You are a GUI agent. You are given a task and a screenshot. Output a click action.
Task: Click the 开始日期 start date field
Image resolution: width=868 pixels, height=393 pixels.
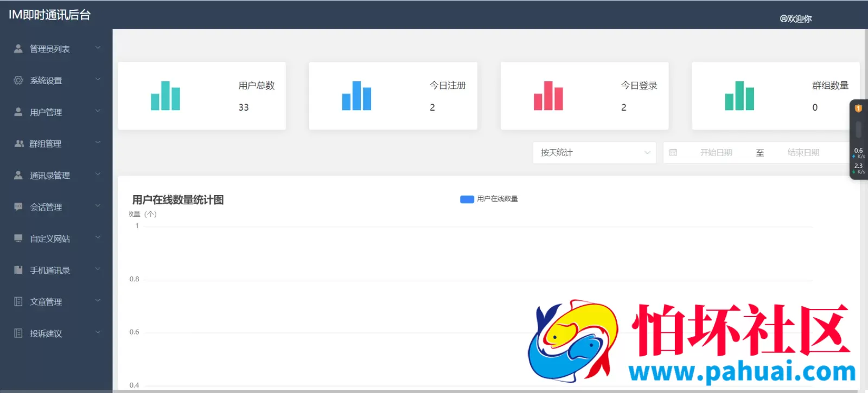(716, 153)
